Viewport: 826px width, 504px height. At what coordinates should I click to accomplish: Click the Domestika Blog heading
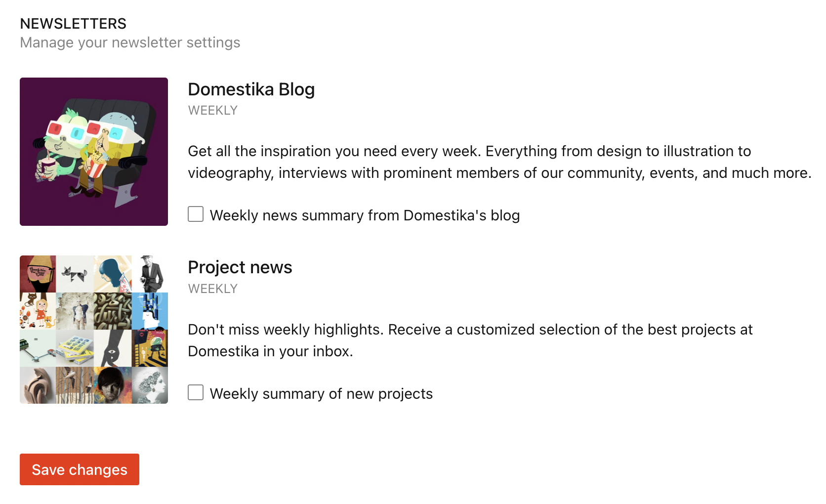251,89
